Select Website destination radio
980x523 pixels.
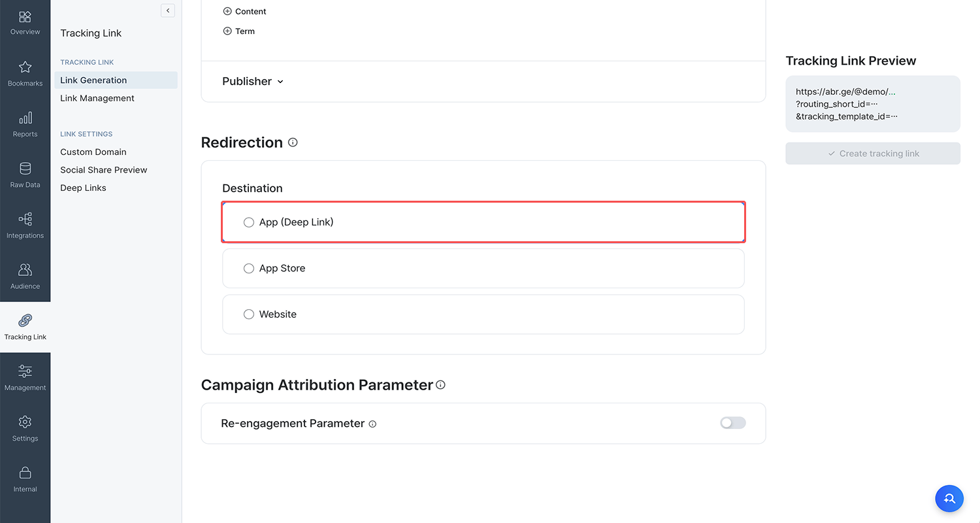(248, 314)
